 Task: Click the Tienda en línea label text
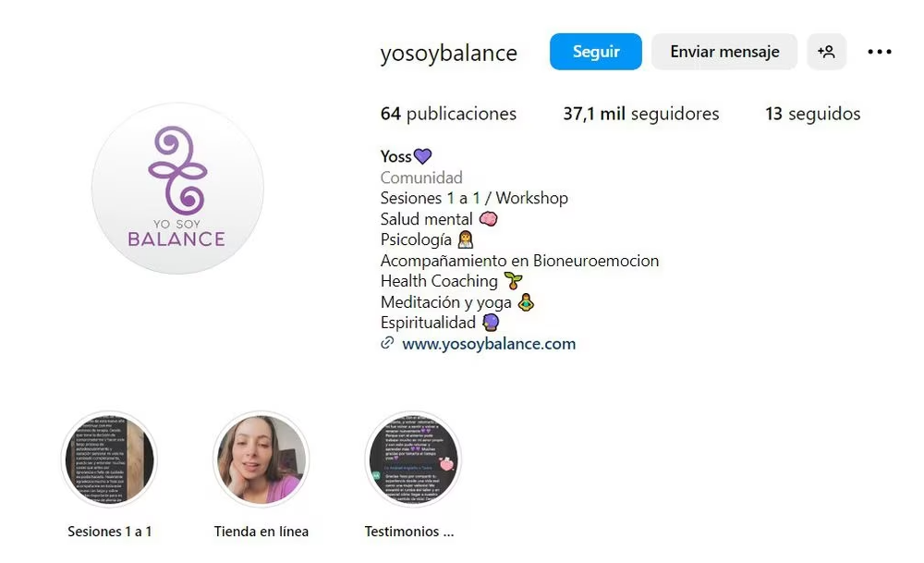tap(261, 532)
